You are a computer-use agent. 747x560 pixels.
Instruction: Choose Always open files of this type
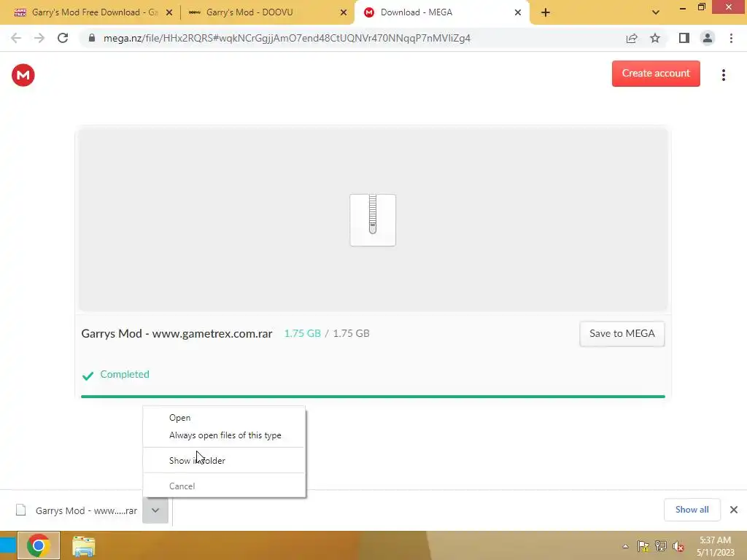tap(225, 435)
